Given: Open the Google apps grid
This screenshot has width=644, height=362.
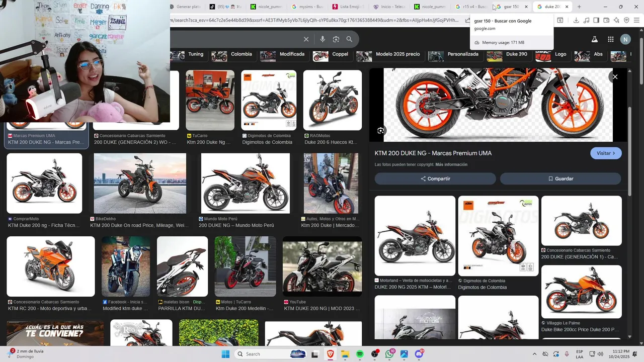Looking at the screenshot, I should point(610,39).
